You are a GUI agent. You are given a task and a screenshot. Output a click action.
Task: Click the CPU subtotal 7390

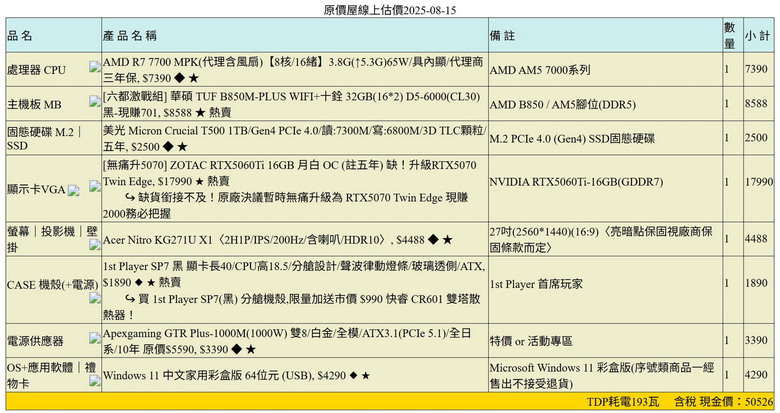pos(756,69)
